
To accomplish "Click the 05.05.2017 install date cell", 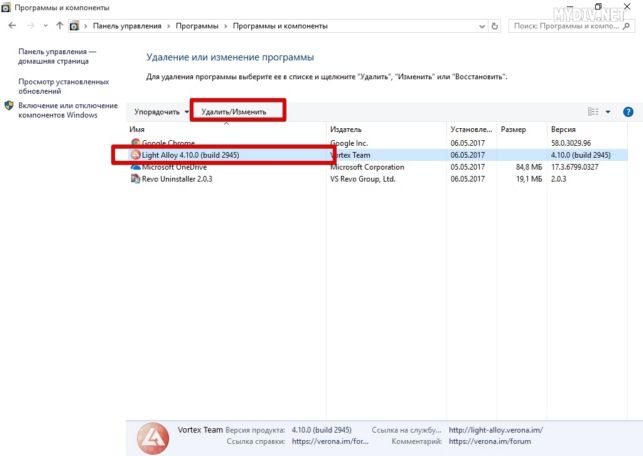I will pos(467,167).
